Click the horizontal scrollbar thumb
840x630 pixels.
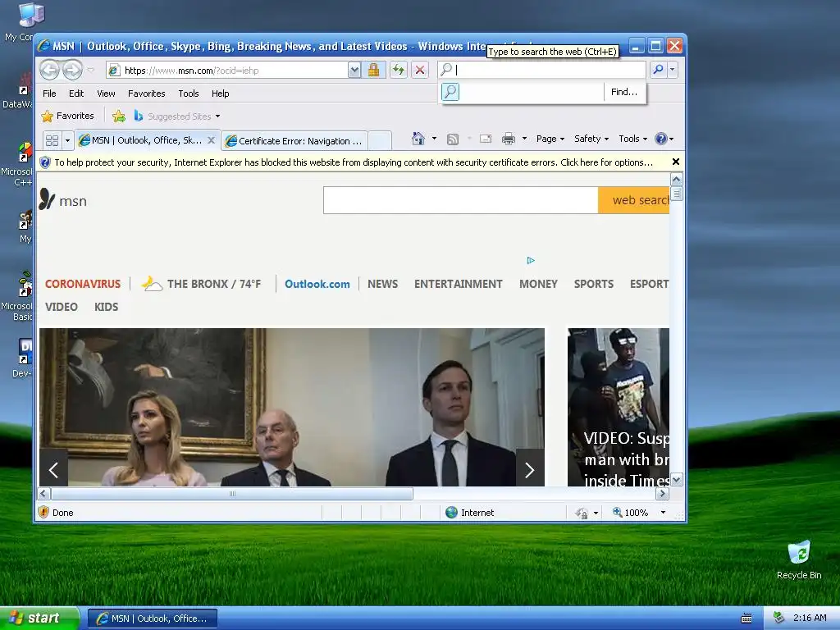click(x=232, y=494)
